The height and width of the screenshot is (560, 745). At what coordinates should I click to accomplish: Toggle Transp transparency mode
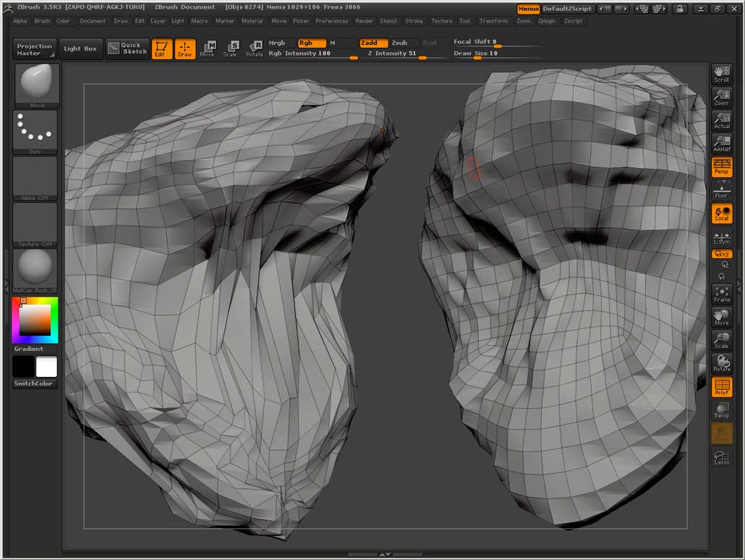[721, 410]
